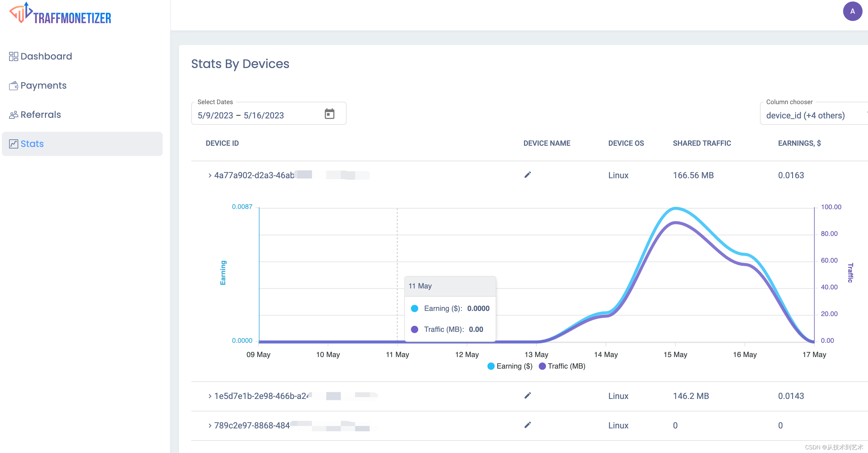Click pencil icon for device 1e5d7e1b

pos(527,395)
